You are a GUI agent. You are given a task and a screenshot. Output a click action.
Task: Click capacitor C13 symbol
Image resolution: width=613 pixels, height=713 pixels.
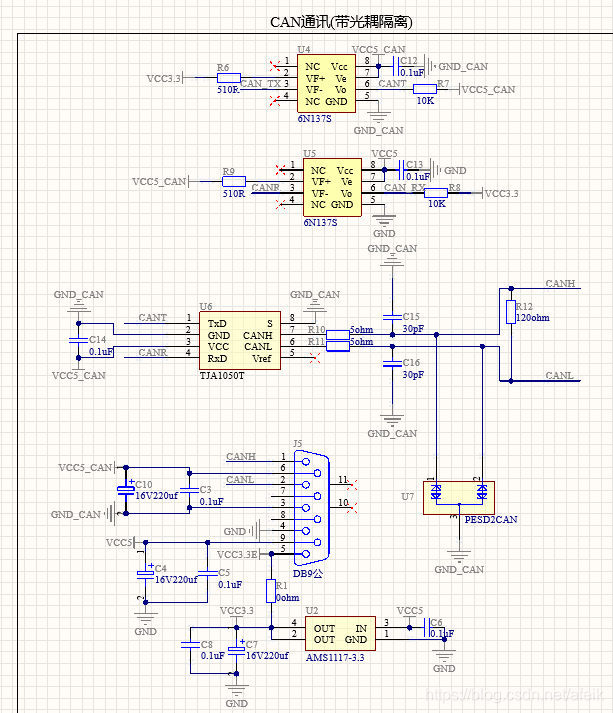click(402, 170)
